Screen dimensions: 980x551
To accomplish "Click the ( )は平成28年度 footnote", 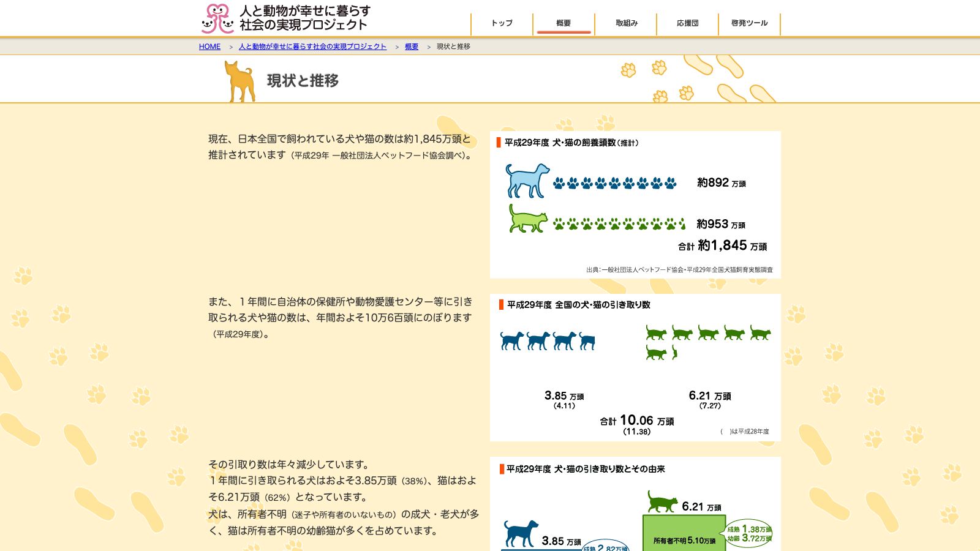I will click(x=745, y=432).
